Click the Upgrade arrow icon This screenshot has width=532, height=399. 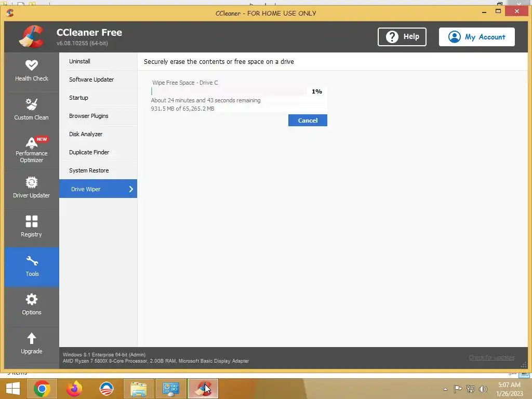click(32, 338)
